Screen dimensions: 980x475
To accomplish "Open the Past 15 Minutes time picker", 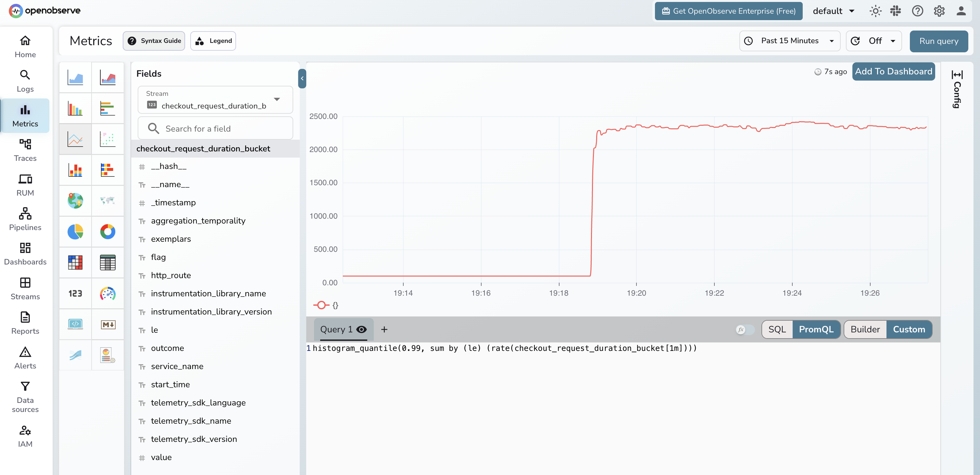I will pos(790,41).
